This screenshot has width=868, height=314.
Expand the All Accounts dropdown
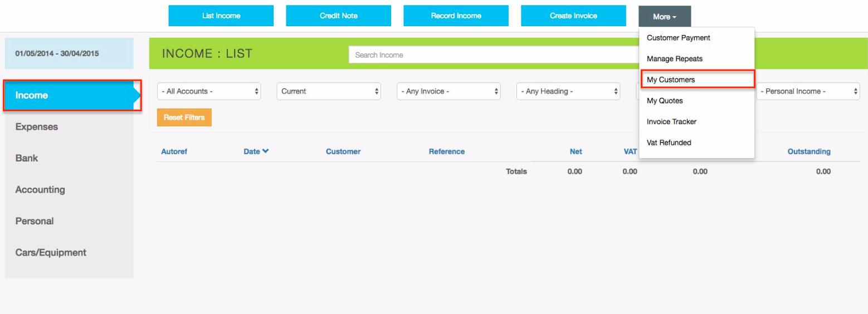click(209, 91)
